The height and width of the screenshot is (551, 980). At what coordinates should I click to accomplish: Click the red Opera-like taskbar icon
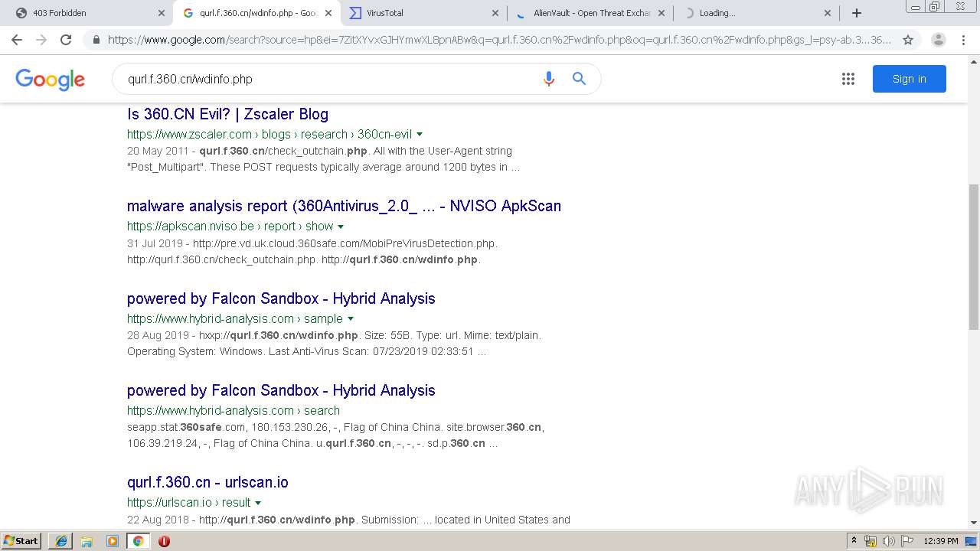coord(164,541)
